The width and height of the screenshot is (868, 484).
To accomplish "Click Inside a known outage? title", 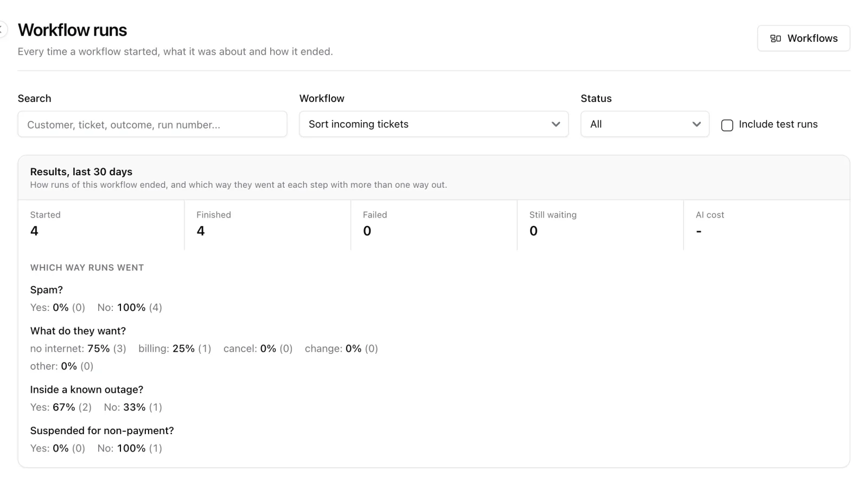I will (x=87, y=390).
